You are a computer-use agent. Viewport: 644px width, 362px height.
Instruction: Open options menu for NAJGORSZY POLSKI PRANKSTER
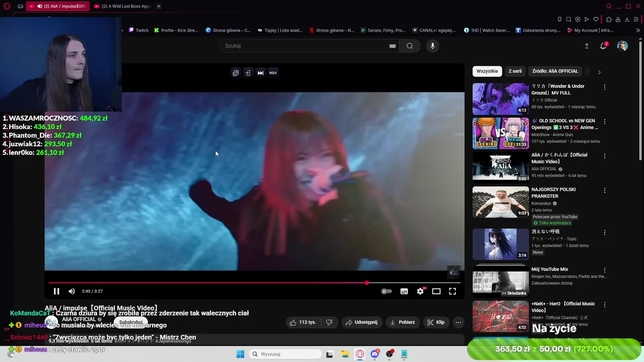[x=605, y=191]
